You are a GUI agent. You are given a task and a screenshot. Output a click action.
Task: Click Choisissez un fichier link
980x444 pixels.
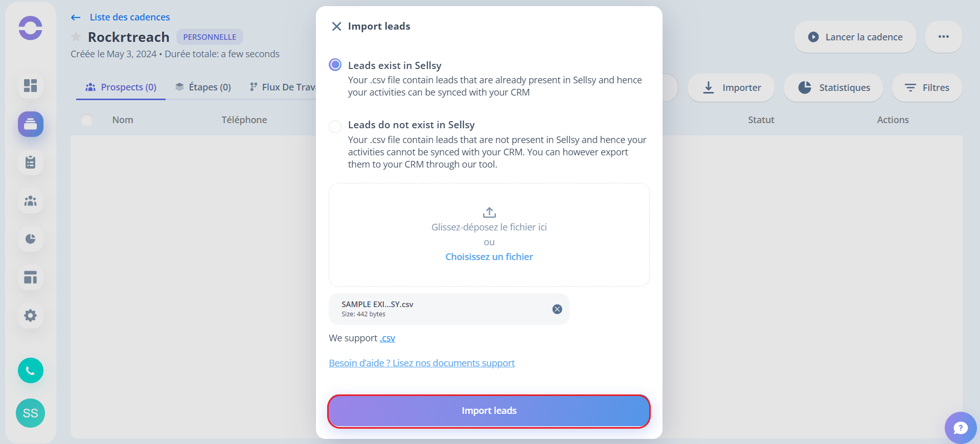(x=489, y=257)
